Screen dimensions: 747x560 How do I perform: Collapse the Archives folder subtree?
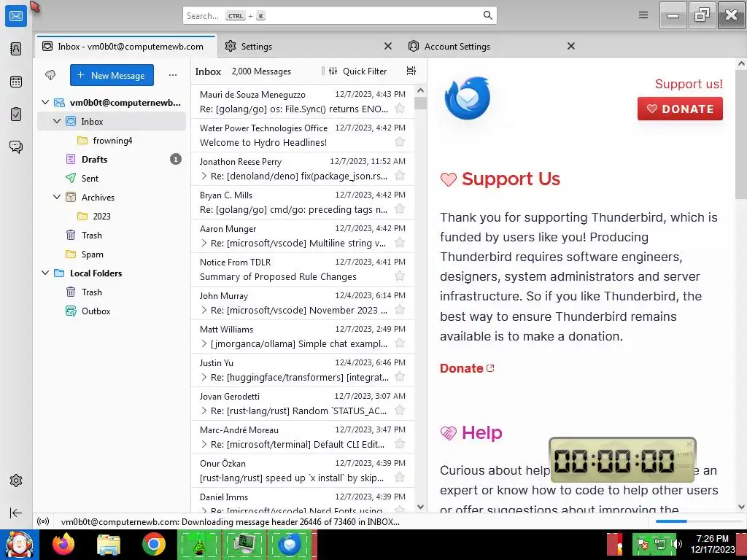tap(57, 197)
